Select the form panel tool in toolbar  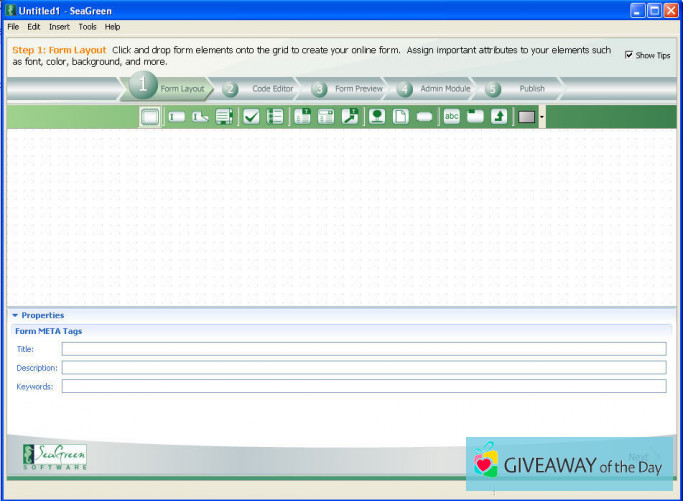(150, 117)
